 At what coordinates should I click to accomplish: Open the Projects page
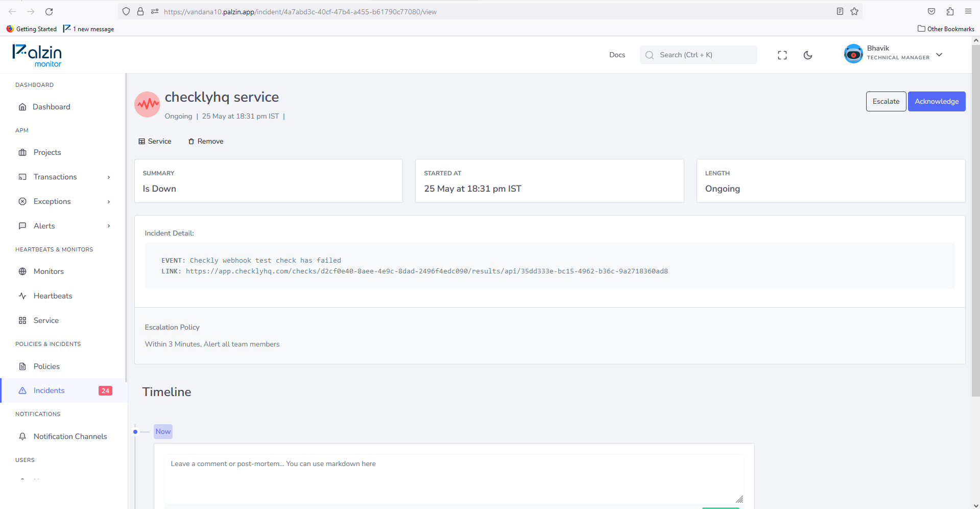[x=47, y=152]
